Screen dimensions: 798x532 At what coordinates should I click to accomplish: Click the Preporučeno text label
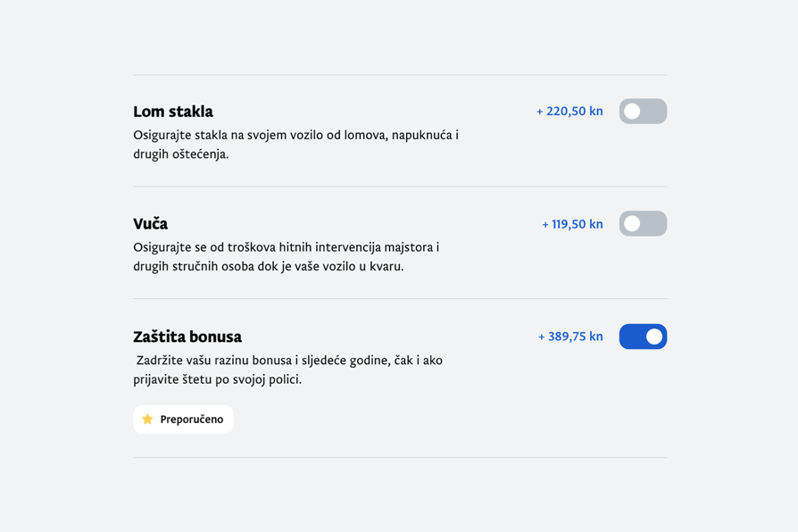click(x=192, y=420)
